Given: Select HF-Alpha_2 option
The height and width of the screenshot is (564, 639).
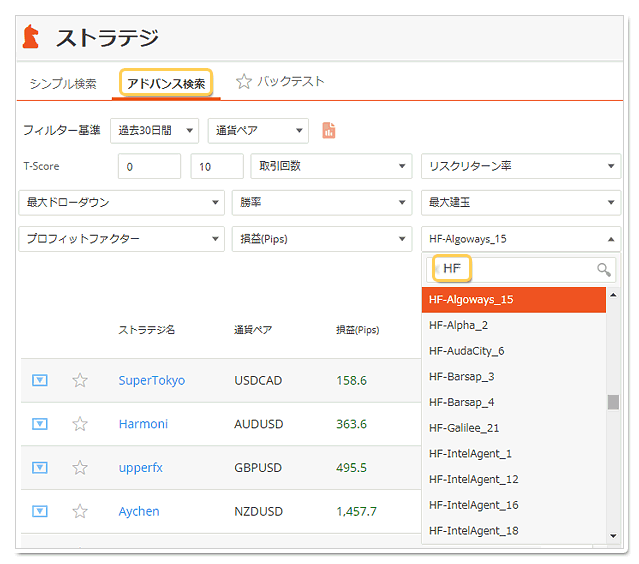Looking at the screenshot, I should coord(514,325).
